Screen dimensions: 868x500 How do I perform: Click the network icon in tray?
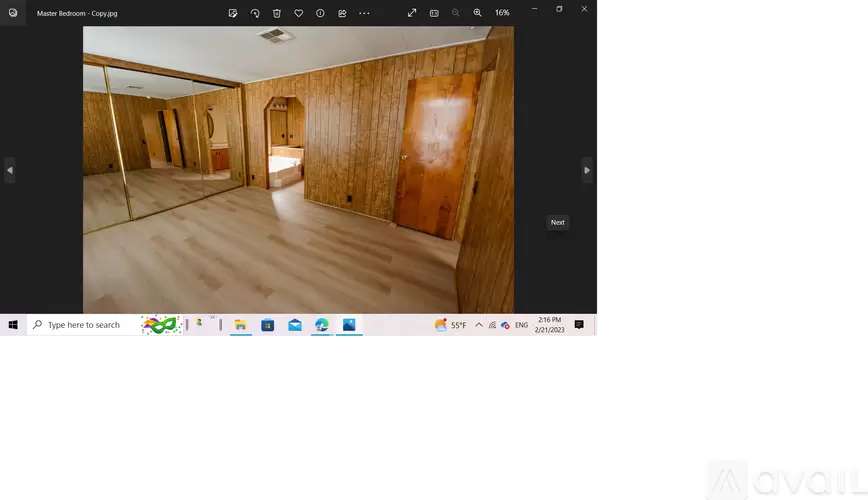[x=492, y=325]
